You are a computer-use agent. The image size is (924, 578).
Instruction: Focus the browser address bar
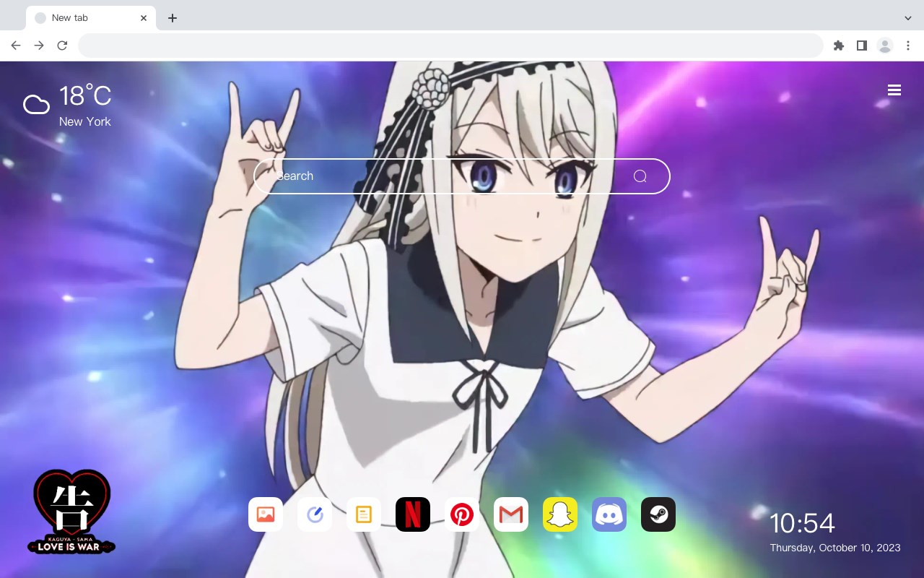click(450, 46)
